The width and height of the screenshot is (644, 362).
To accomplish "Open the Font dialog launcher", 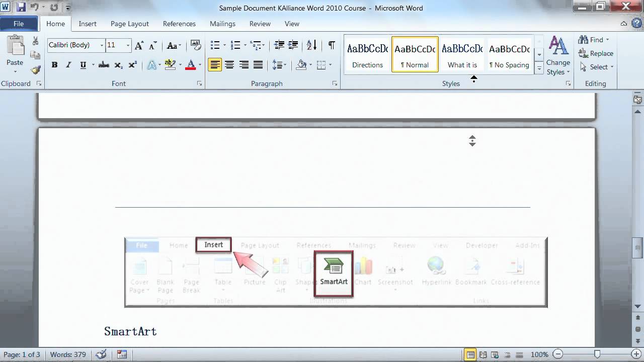I will pyautogui.click(x=199, y=84).
